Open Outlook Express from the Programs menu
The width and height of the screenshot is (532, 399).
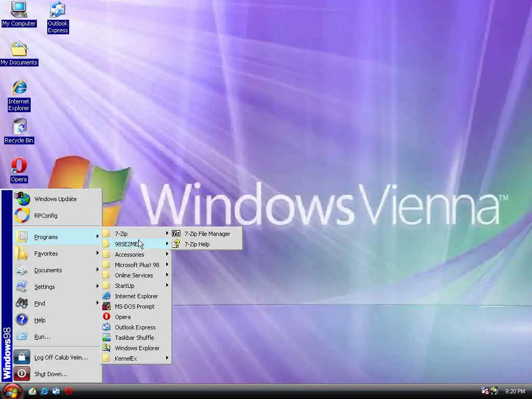click(136, 327)
